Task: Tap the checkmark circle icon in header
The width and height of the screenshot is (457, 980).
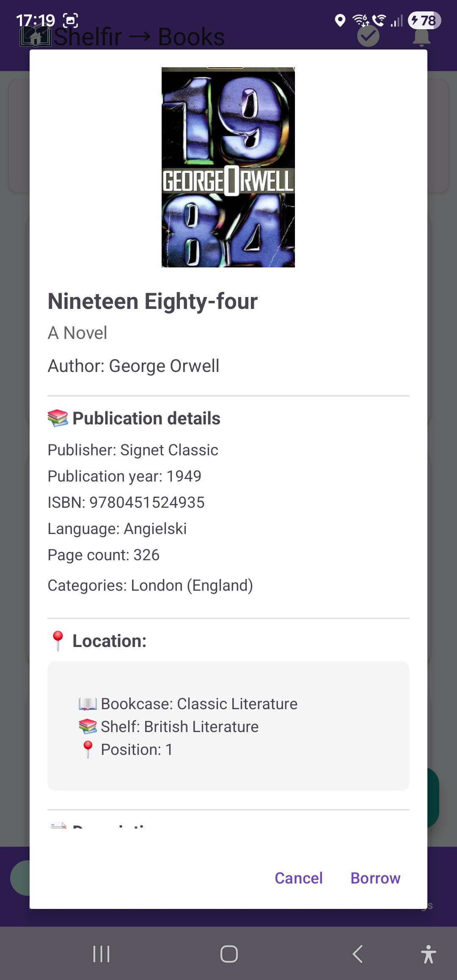Action: click(368, 36)
